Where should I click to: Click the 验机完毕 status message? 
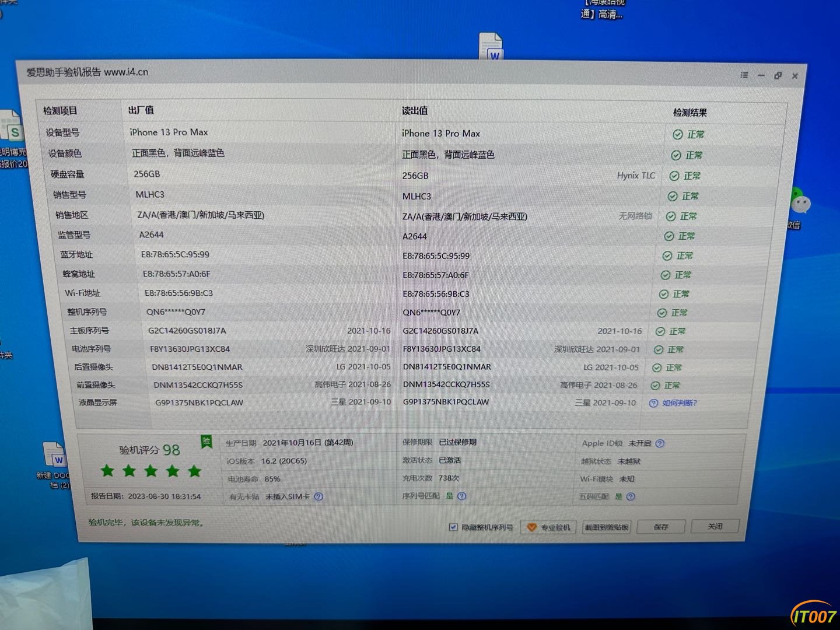(x=146, y=523)
